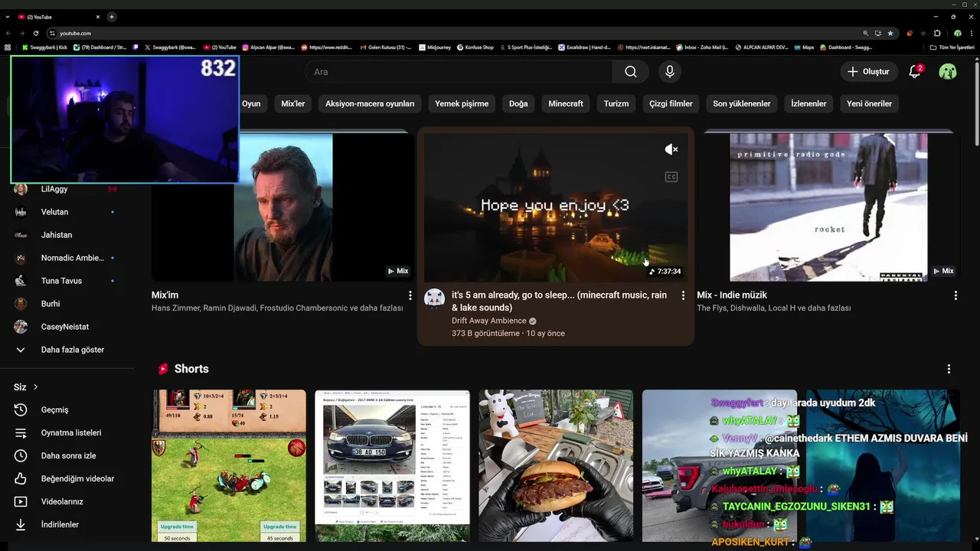Open the Maps bookmark
Viewport: 980px width, 551px height.
tap(804, 47)
